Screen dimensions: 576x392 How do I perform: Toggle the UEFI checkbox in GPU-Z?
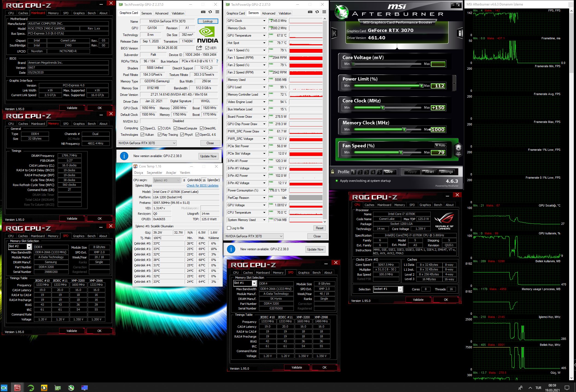coord(207,48)
